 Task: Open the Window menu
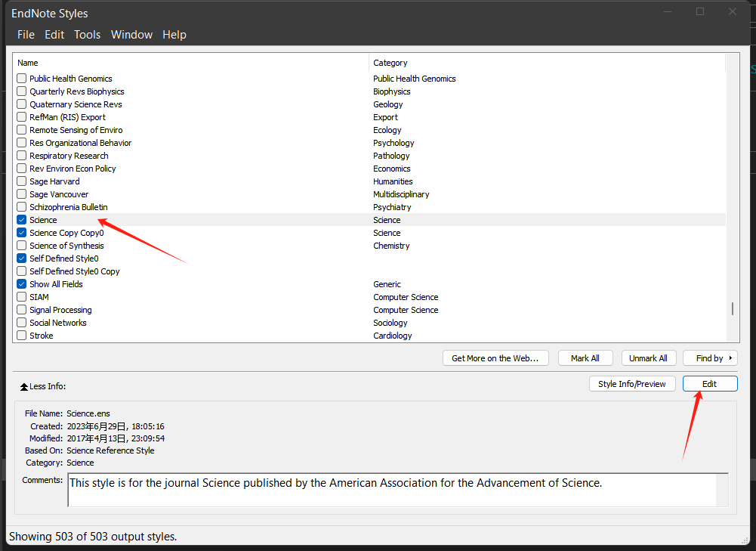click(131, 35)
